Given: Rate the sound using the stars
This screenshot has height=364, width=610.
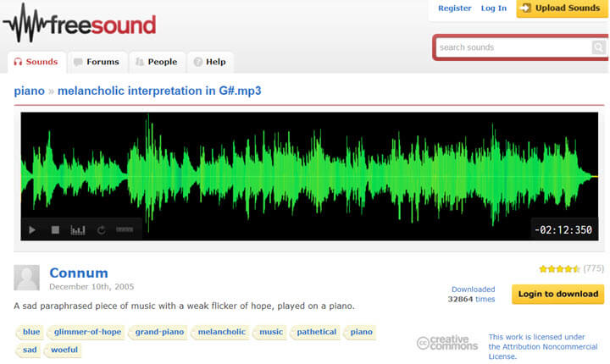Looking at the screenshot, I should (559, 268).
